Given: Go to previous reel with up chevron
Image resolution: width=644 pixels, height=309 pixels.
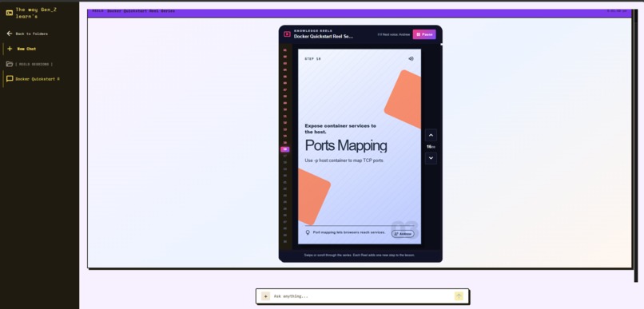Looking at the screenshot, I should pos(431,135).
